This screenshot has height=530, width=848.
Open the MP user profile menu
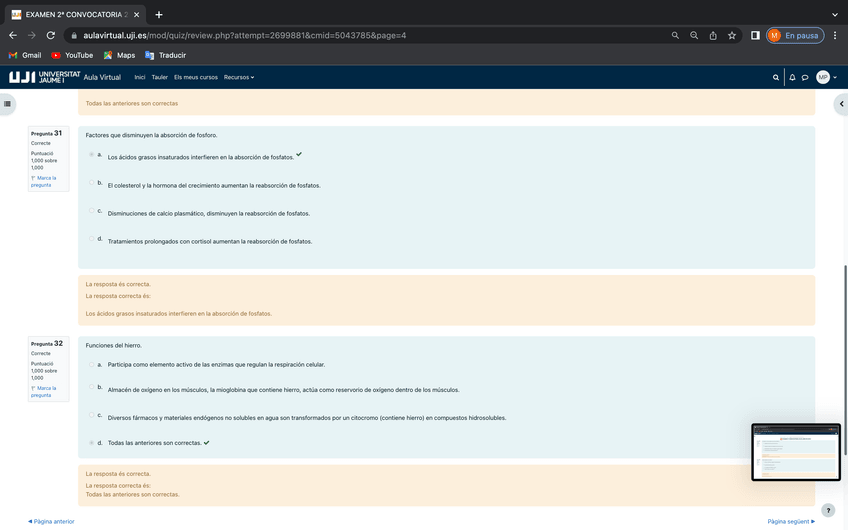coord(823,77)
